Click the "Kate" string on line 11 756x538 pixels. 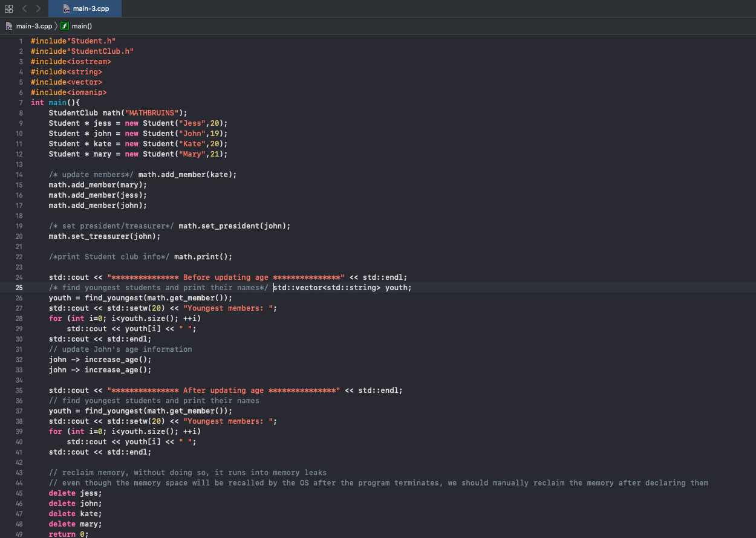tap(192, 144)
